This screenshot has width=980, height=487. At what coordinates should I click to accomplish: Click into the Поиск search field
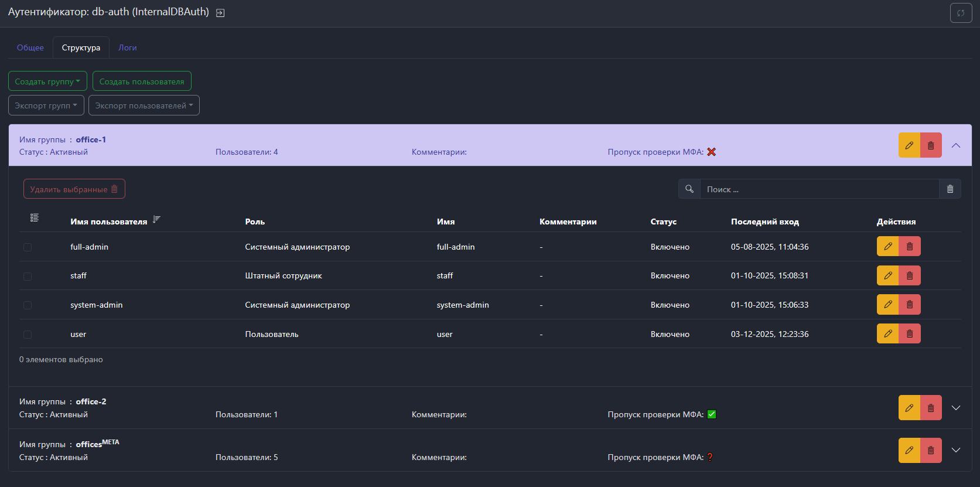tap(819, 189)
